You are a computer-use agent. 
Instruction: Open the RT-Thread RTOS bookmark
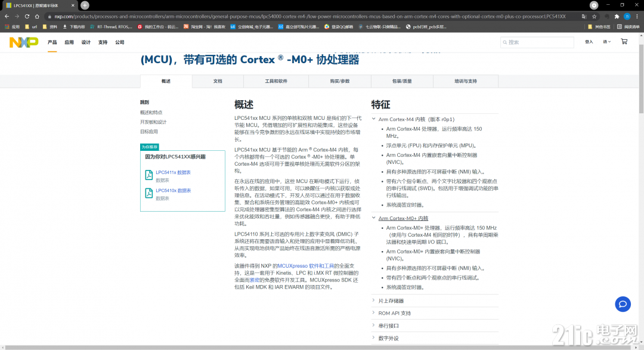click(x=111, y=27)
